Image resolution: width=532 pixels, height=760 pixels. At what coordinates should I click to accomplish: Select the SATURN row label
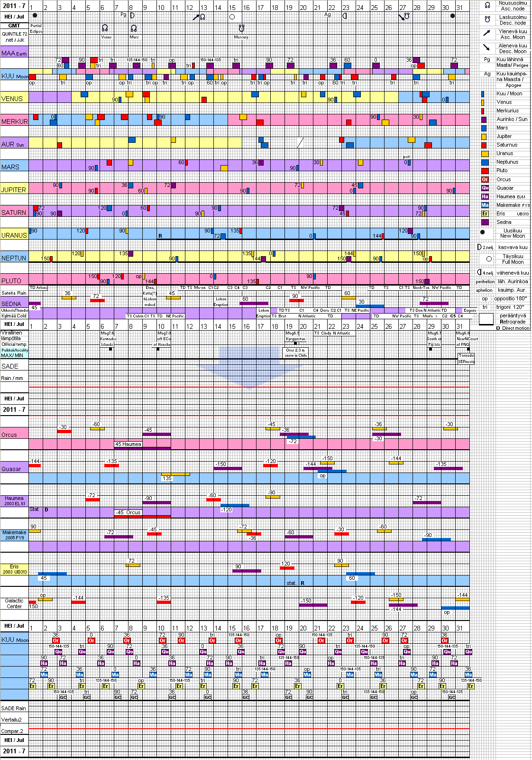pos(14,213)
